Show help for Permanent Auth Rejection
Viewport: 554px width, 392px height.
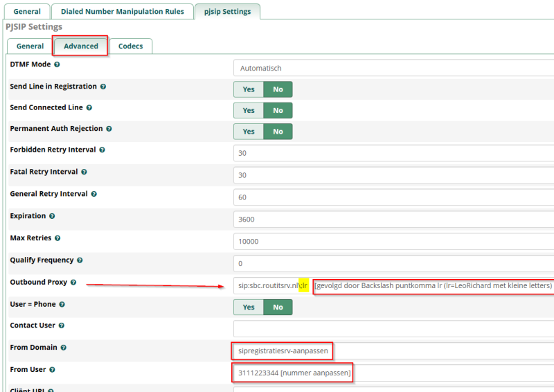pos(109,129)
